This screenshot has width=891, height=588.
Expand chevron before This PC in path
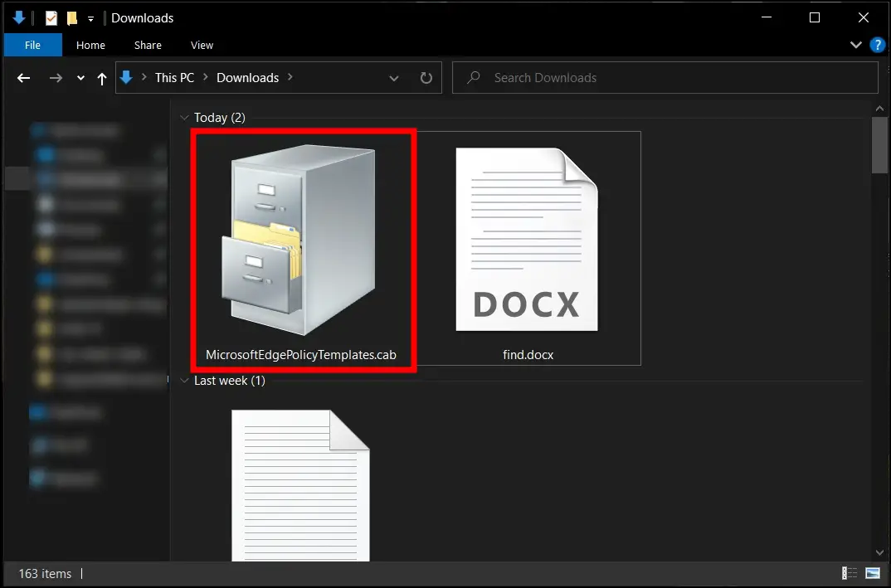click(x=144, y=77)
